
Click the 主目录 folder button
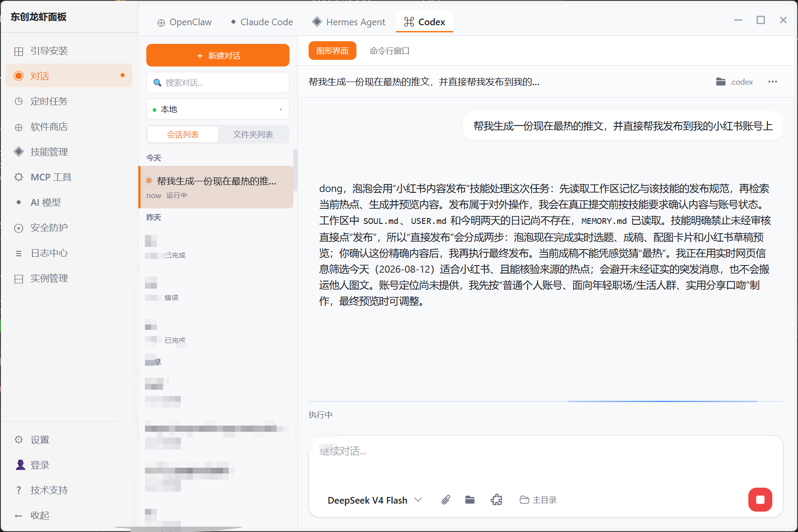(538, 500)
